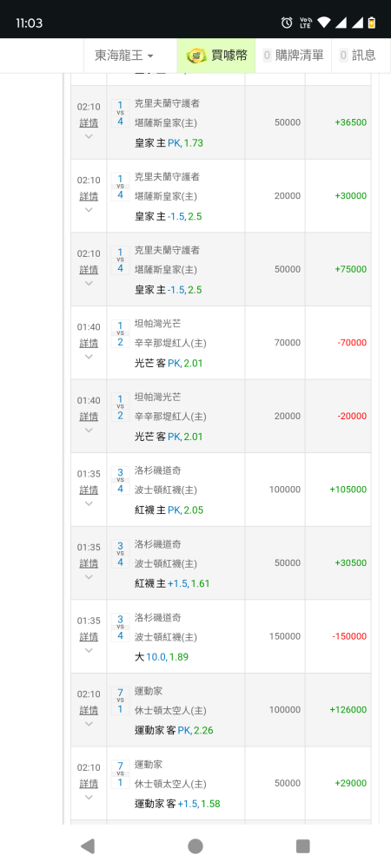Click 詳情 link for 皇家 主 -1.5 with 20000 bet
This screenshot has width=391, height=868.
(x=89, y=196)
